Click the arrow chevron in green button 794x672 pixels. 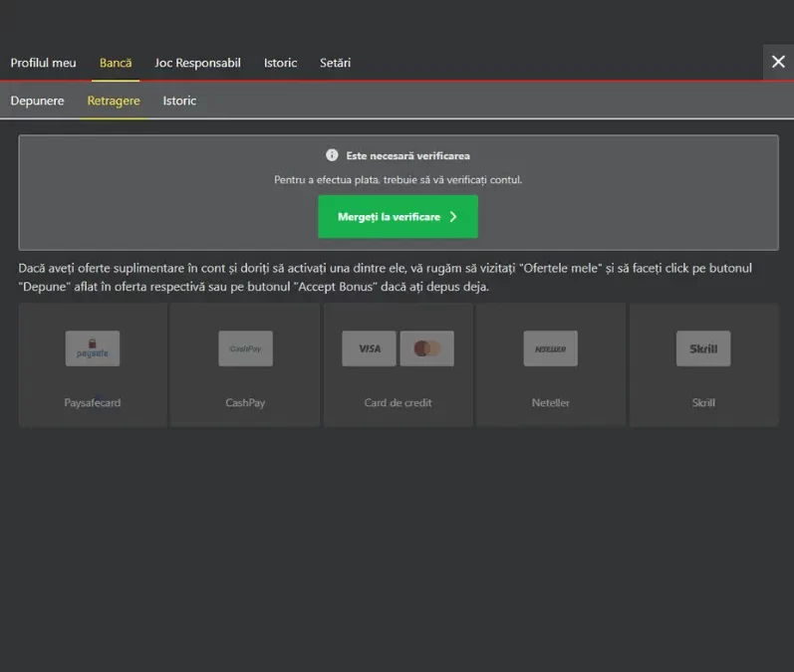click(453, 217)
